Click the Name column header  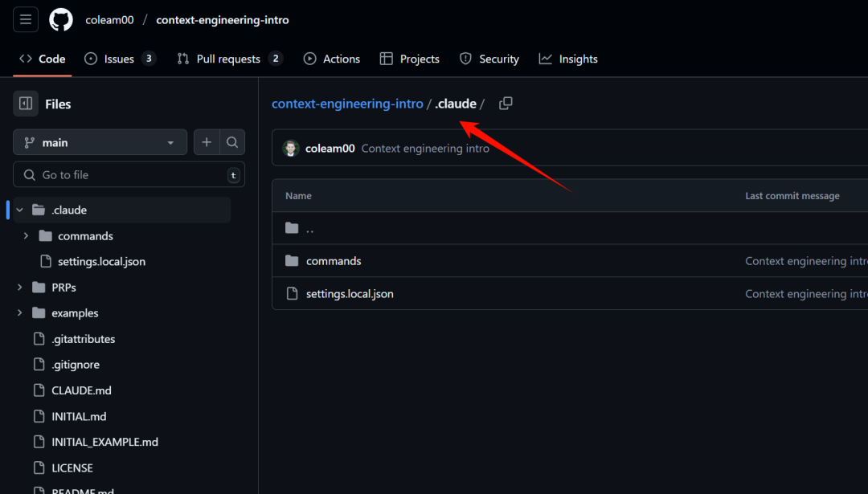(x=298, y=196)
